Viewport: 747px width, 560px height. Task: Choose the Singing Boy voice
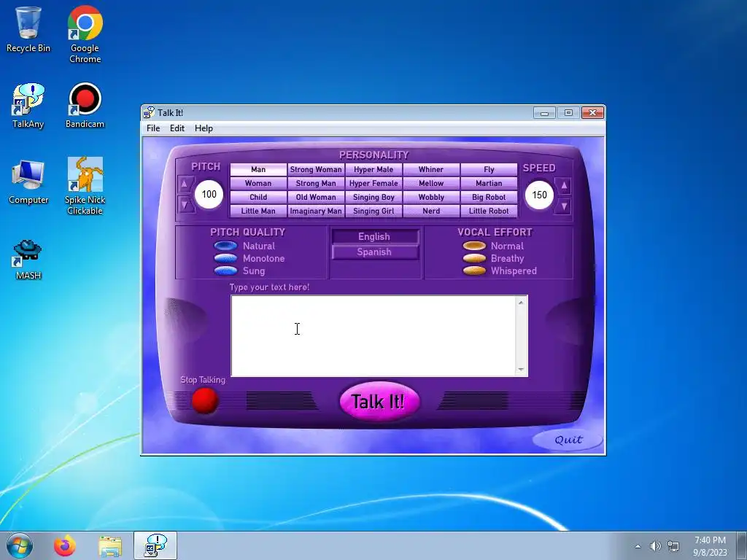point(373,197)
